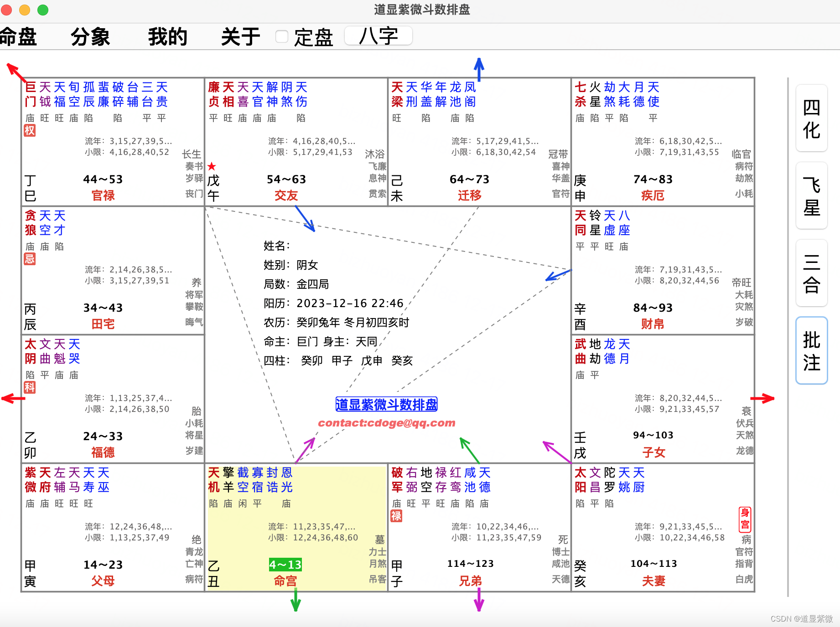Screen dimensions: 840x627
Task: Select the highlighted 4~13 decade range
Action: point(285,565)
